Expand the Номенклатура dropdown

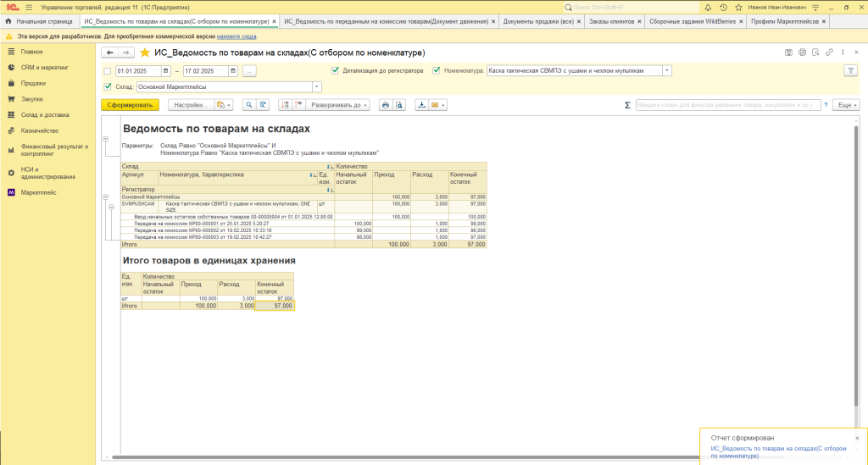point(667,71)
